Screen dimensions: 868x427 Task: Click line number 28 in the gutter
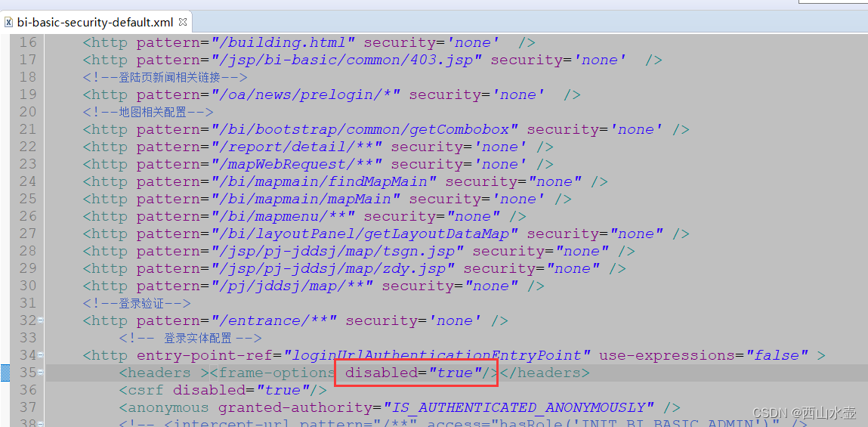[27, 251]
